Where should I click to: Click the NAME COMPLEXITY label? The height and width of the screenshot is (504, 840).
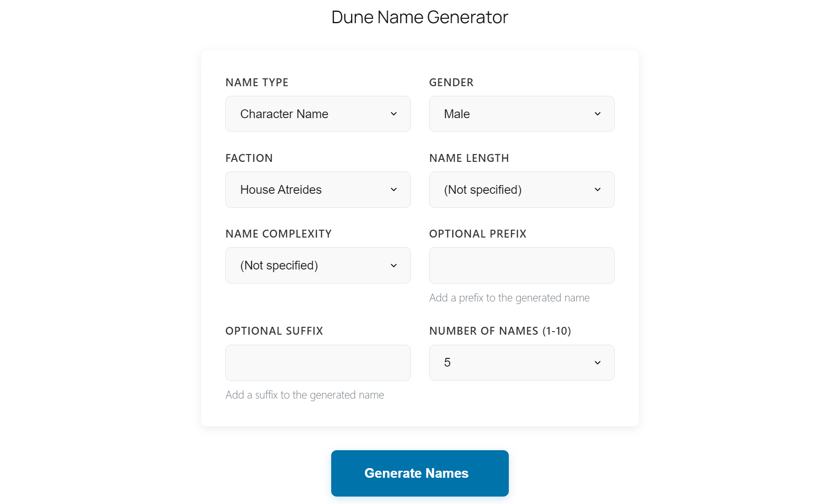[x=278, y=234]
